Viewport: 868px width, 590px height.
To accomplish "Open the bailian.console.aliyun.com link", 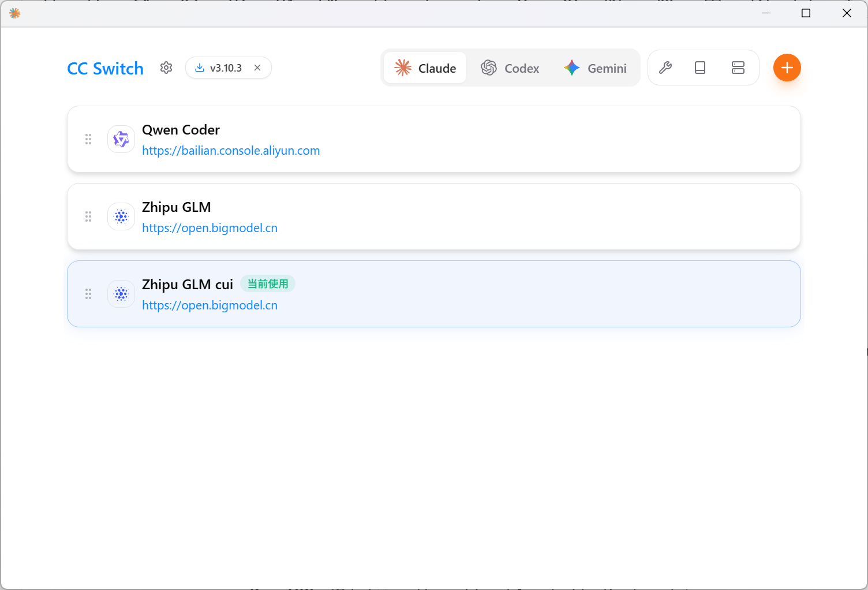I will pyautogui.click(x=231, y=151).
